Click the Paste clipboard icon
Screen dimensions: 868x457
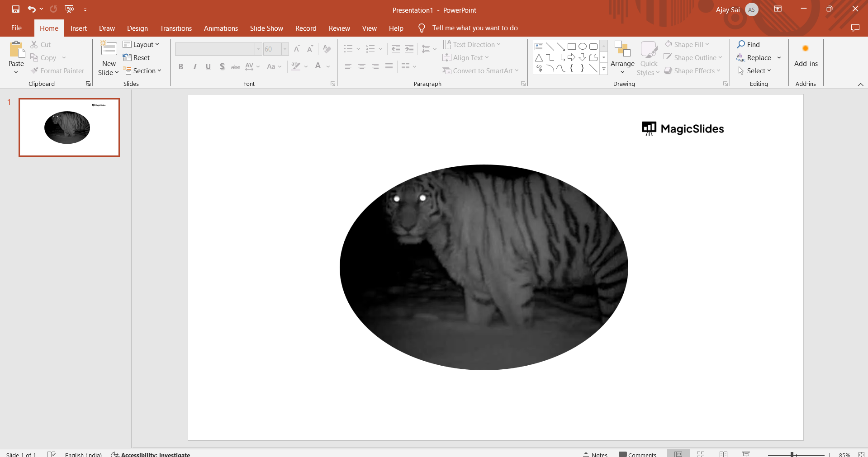[17, 50]
